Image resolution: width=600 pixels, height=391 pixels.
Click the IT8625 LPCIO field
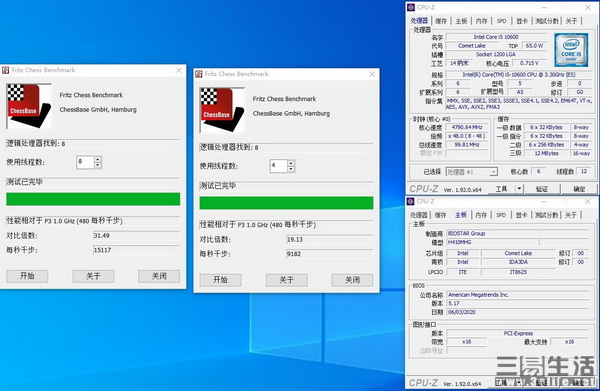click(x=518, y=272)
